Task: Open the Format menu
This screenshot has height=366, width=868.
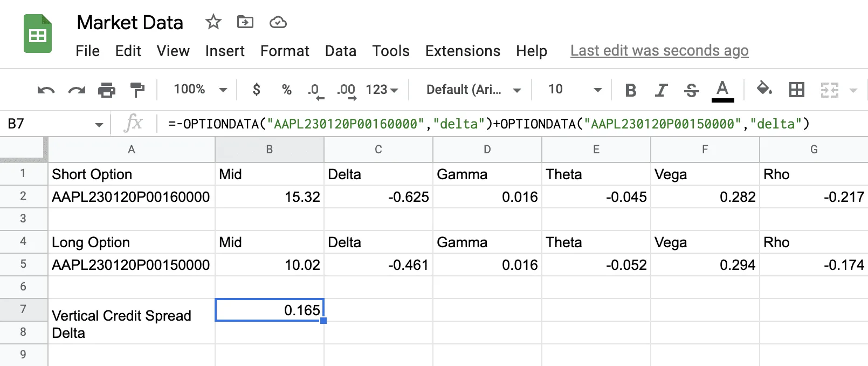Action: coord(285,51)
